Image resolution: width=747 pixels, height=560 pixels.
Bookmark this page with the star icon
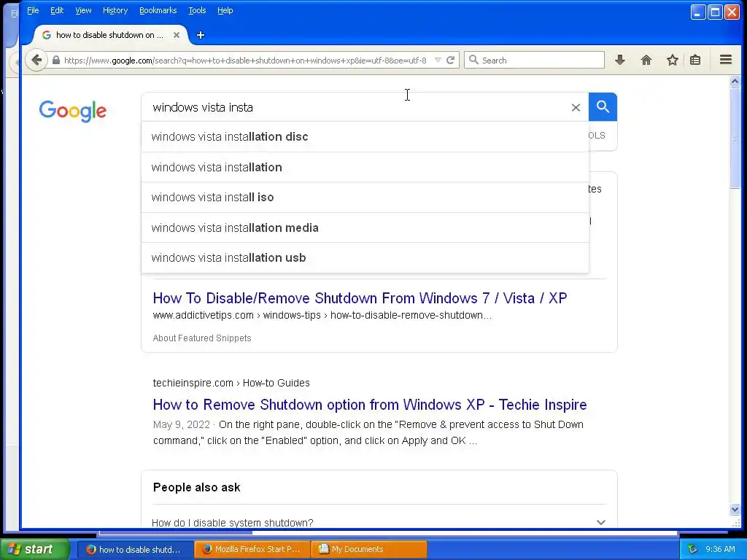click(672, 60)
